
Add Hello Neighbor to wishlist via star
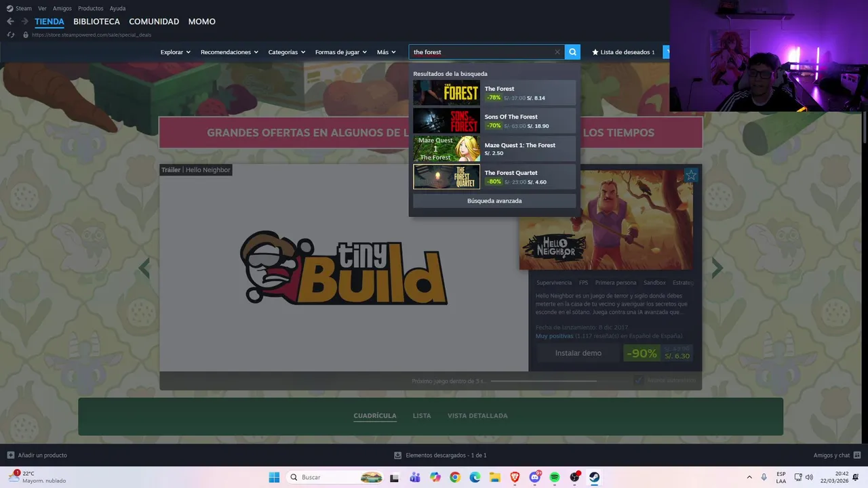click(691, 176)
